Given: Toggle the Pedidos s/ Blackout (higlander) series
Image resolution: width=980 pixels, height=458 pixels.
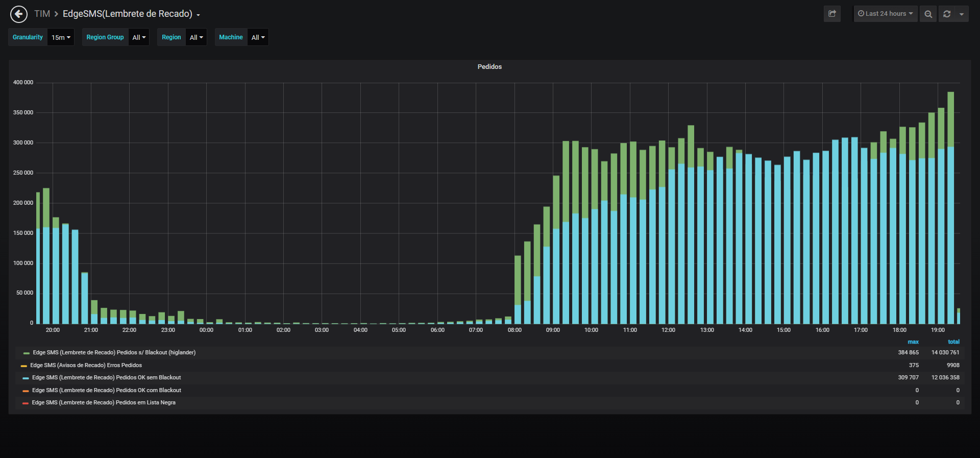Looking at the screenshot, I should coord(114,352).
